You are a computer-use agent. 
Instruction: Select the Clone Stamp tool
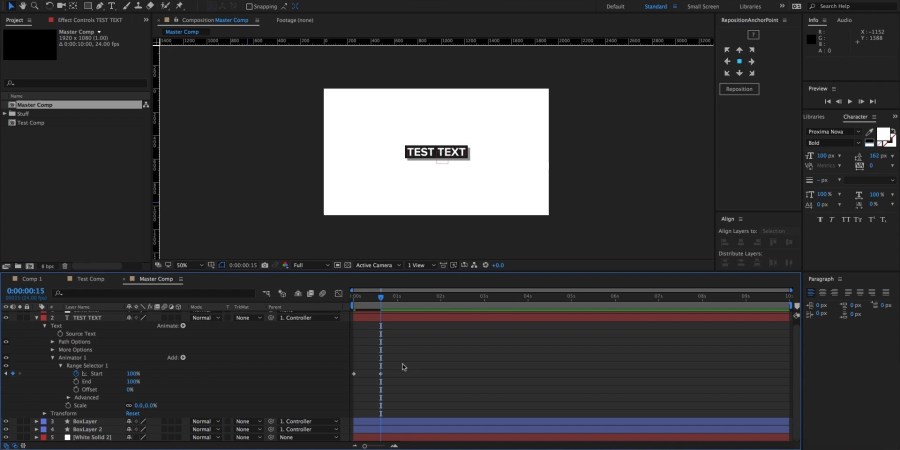tap(138, 6)
